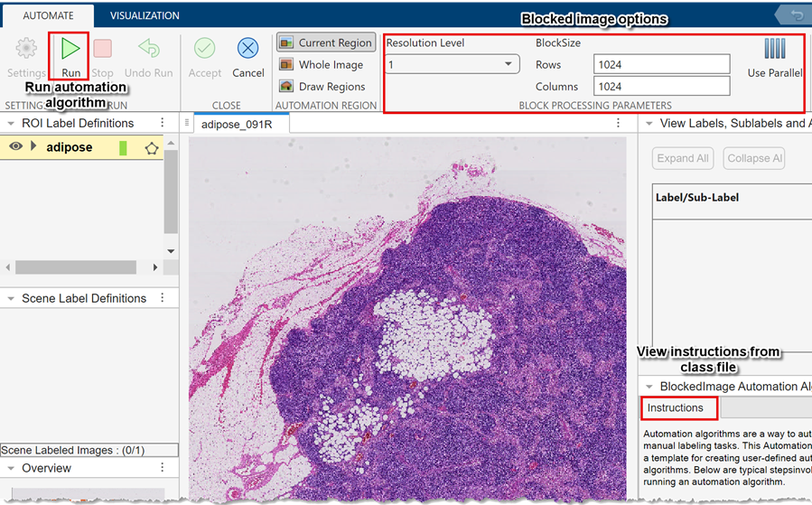The width and height of the screenshot is (812, 505).
Task: Click the Expand All button
Action: point(683,158)
